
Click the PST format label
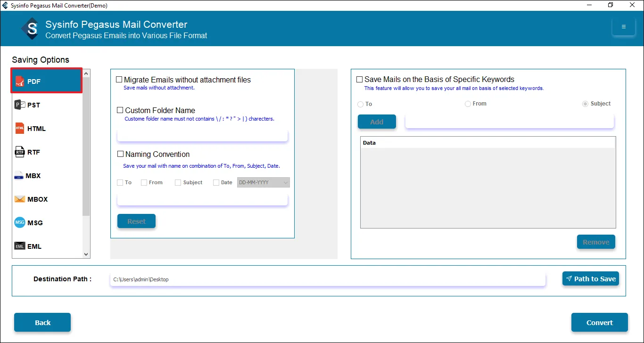click(34, 105)
